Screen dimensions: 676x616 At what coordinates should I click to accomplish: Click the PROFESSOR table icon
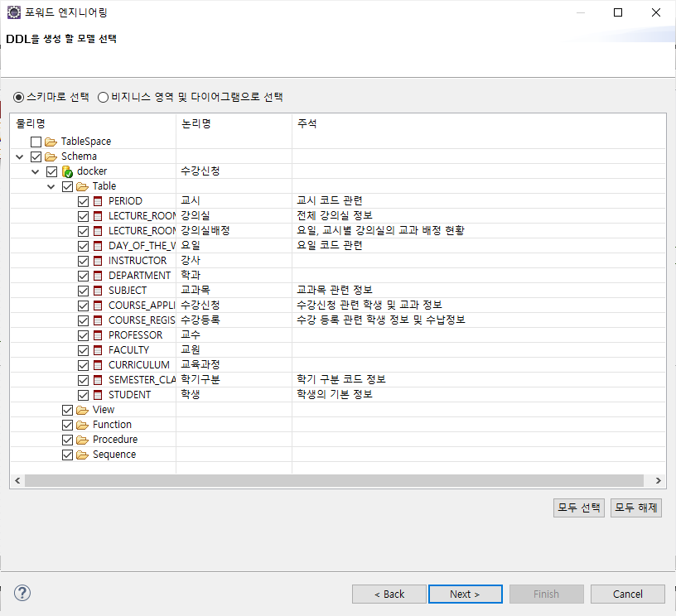[x=98, y=335]
